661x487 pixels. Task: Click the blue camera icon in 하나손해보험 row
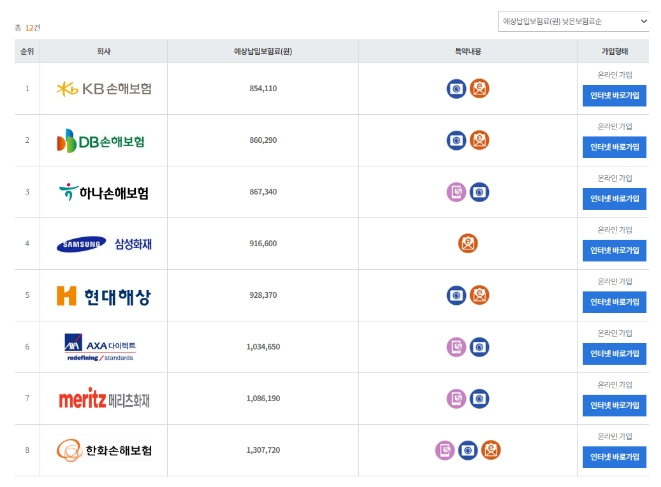coord(479,192)
